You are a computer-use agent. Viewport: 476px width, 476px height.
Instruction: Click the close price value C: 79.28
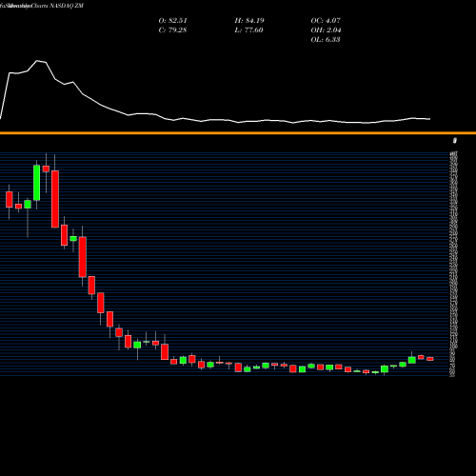tap(172, 30)
